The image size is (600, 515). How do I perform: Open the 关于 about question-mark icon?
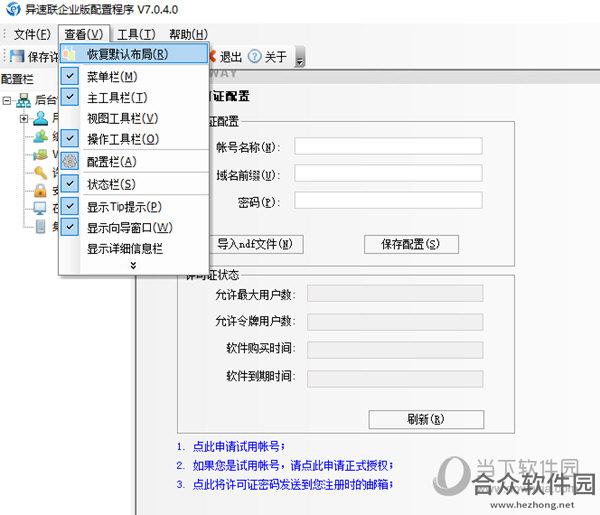pos(254,57)
